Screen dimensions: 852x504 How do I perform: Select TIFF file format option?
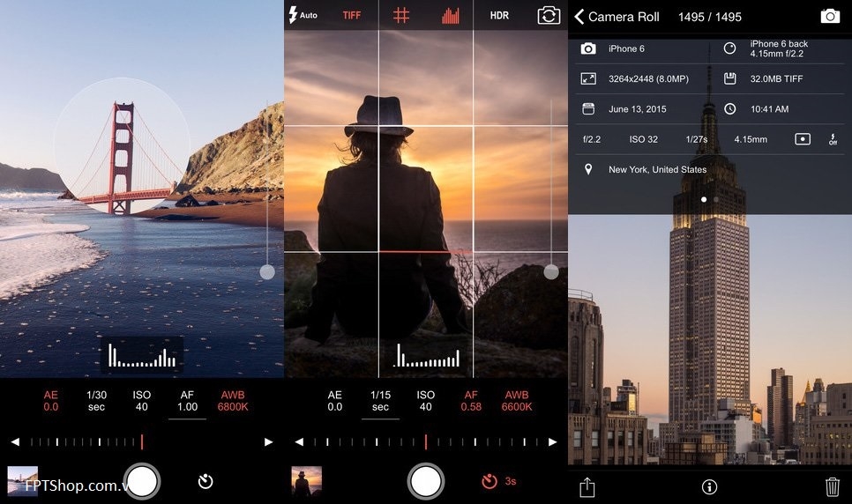click(x=352, y=15)
